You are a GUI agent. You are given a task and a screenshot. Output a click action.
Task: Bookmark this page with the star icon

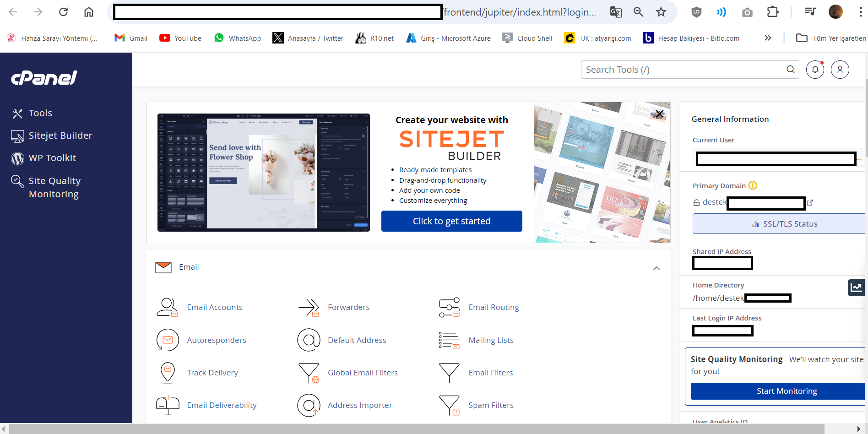661,12
